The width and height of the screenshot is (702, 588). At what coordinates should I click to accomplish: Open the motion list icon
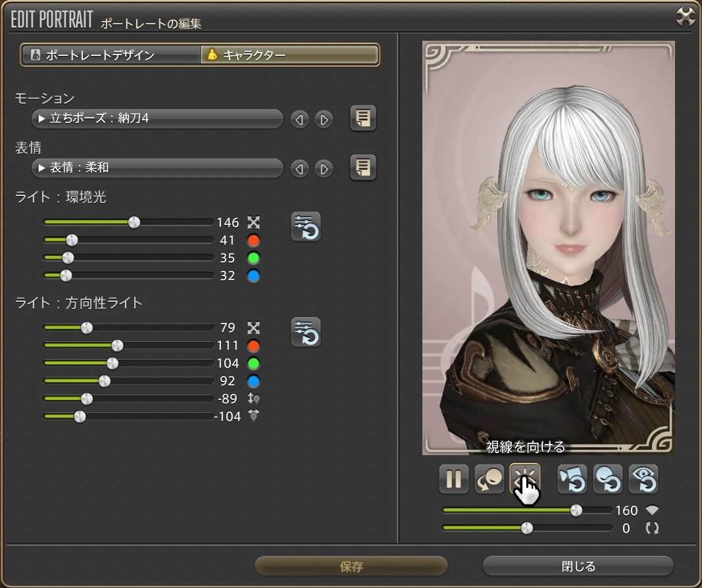(x=363, y=119)
